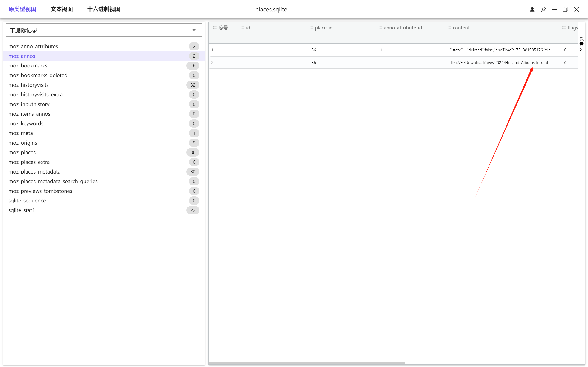This screenshot has height=367, width=588.
Task: Click the Holland-Albums.torrent content cell
Action: [x=499, y=63]
